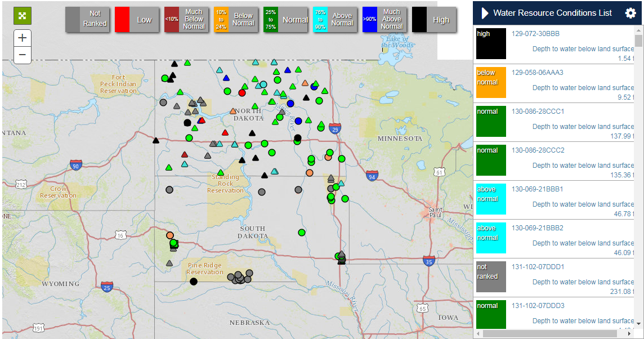Click the right arrow of the horizontal scrollbar
The image size is (644, 339).
click(629, 334)
